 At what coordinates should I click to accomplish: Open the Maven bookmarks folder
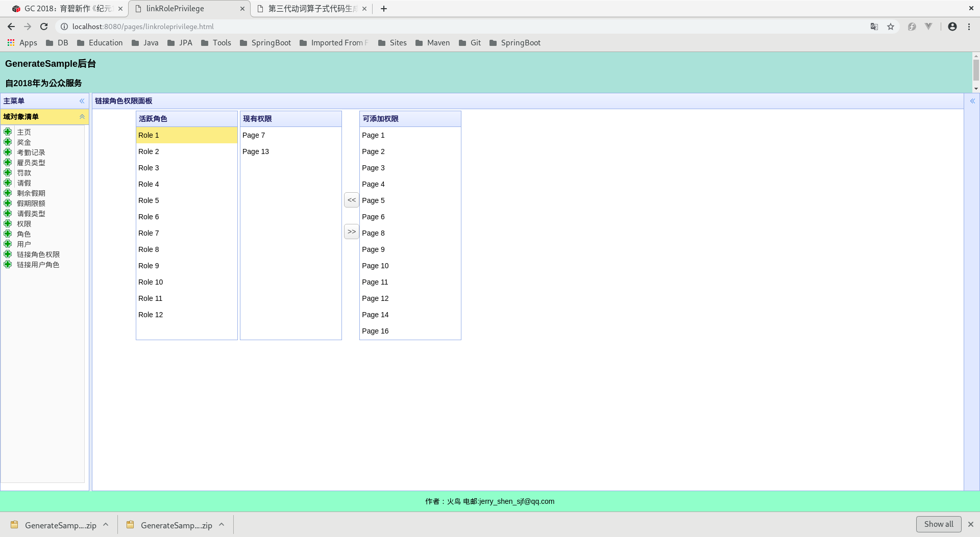433,43
